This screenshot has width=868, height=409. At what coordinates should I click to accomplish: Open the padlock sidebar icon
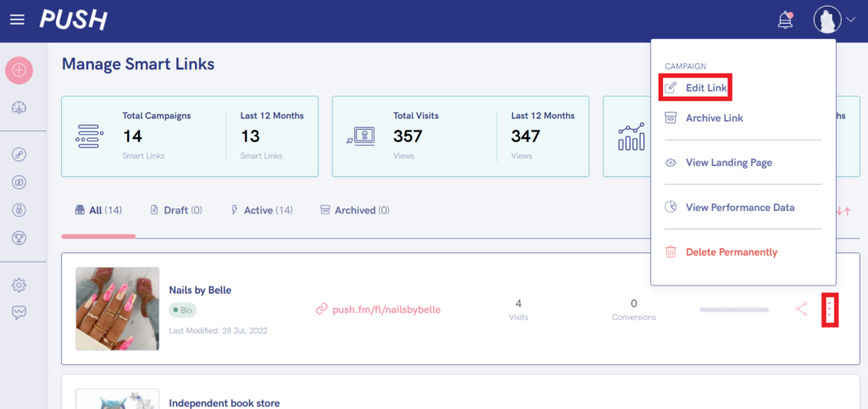tap(19, 210)
